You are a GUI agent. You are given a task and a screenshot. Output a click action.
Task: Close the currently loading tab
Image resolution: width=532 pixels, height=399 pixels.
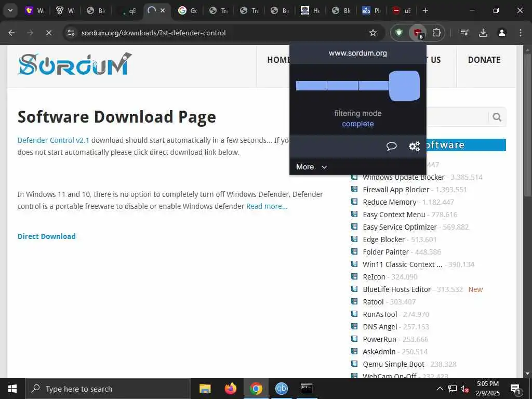[163, 10]
